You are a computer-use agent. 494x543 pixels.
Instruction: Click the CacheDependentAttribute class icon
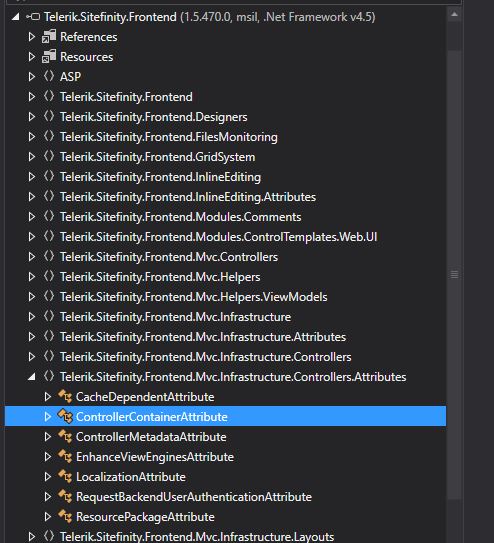pos(65,397)
